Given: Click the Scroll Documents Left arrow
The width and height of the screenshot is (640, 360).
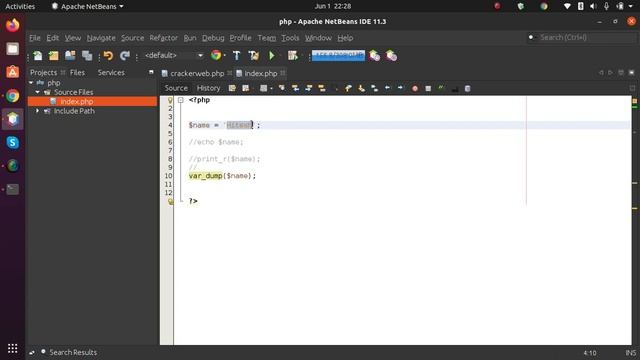Looking at the screenshot, I should coord(601,73).
